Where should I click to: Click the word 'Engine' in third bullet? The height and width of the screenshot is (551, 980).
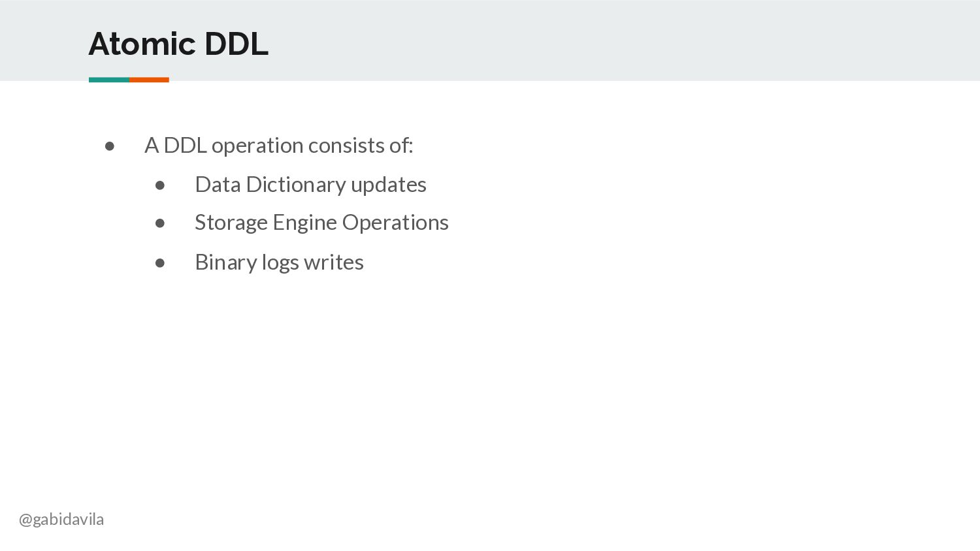pyautogui.click(x=305, y=223)
